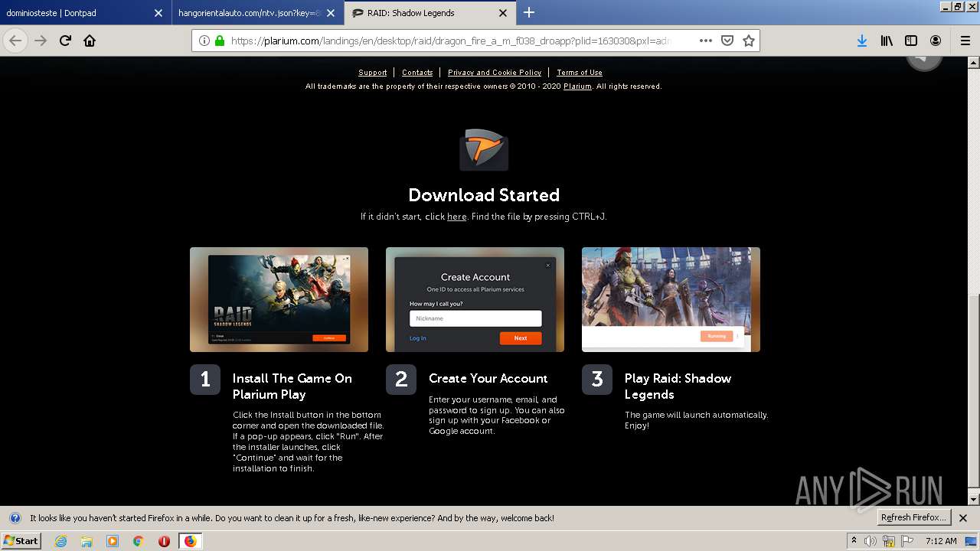Open the Firefox home page
This screenshot has width=980, height=551.
click(x=90, y=41)
